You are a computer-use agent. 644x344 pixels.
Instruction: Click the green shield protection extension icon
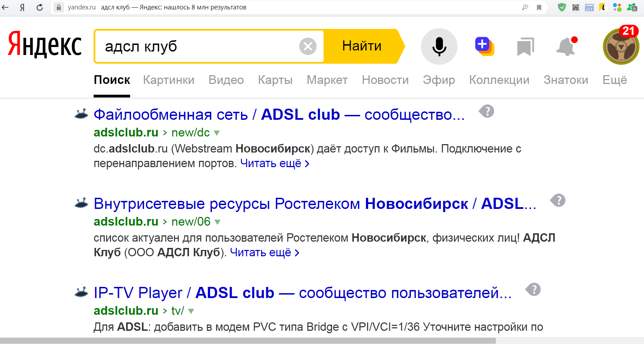click(562, 7)
